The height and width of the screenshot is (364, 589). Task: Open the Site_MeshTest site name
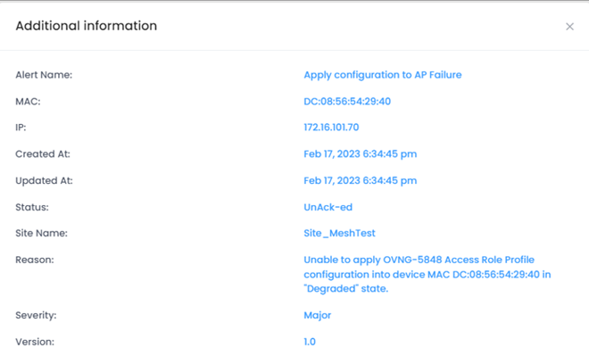tap(339, 233)
